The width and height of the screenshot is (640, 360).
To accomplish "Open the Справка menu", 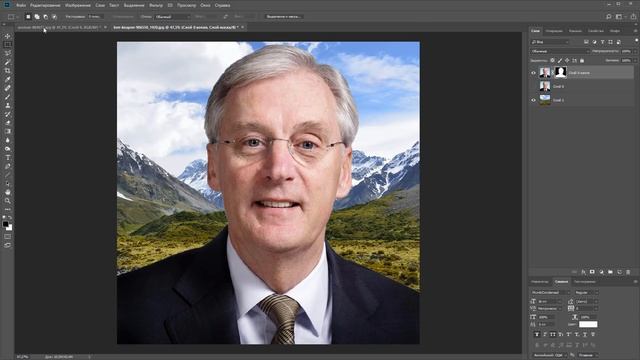I will click(222, 5).
